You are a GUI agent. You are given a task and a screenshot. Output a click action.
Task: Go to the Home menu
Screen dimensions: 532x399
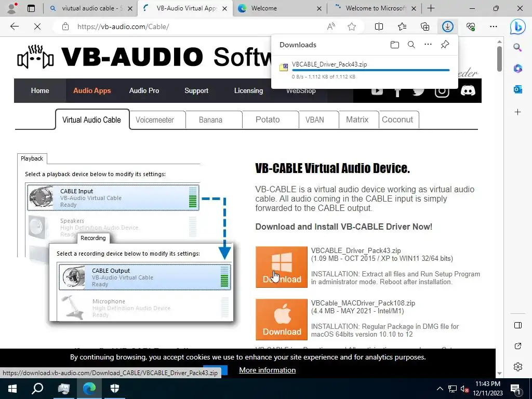[40, 90]
